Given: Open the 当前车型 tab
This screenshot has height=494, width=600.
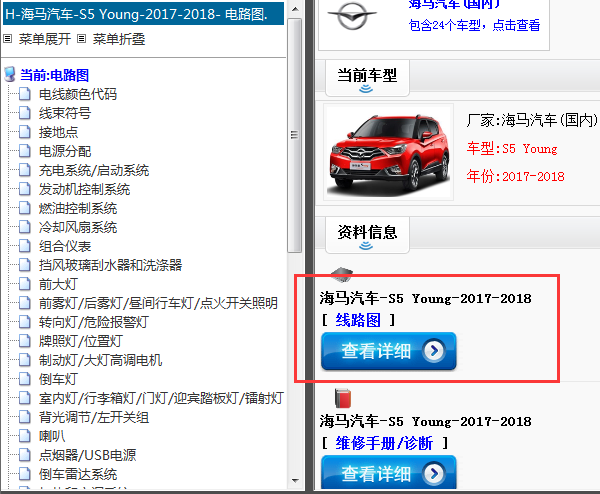Looking at the screenshot, I should 367,78.
